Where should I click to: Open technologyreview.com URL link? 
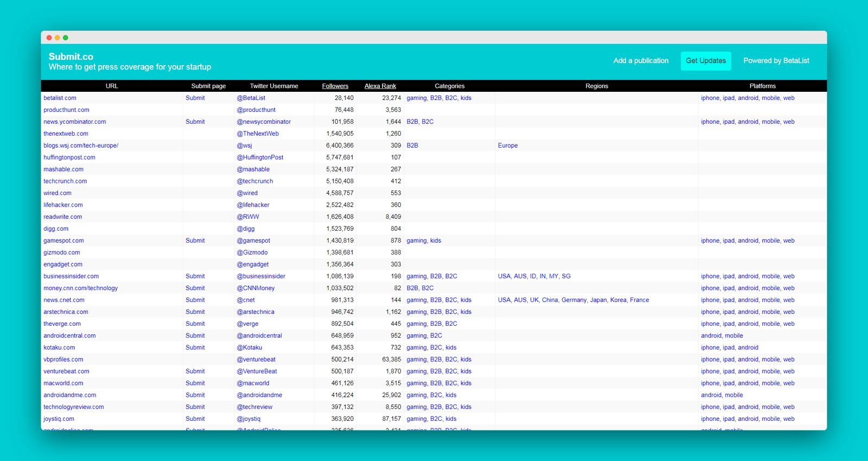click(x=74, y=407)
